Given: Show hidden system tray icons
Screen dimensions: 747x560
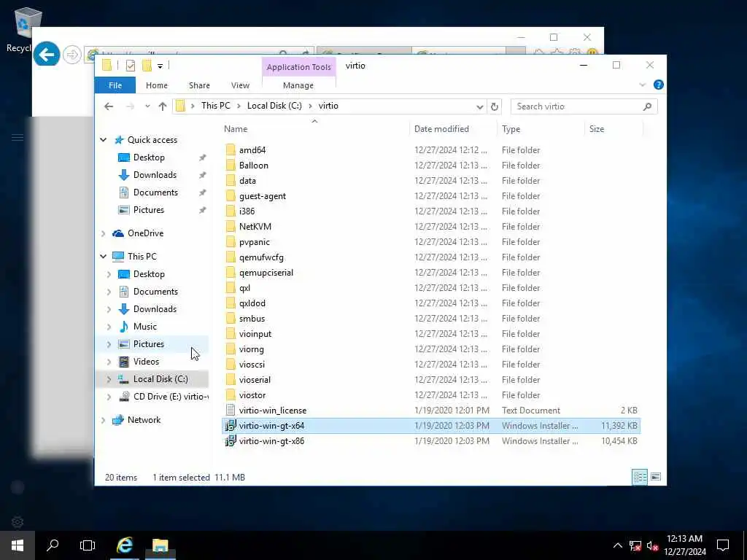Looking at the screenshot, I should [x=617, y=545].
